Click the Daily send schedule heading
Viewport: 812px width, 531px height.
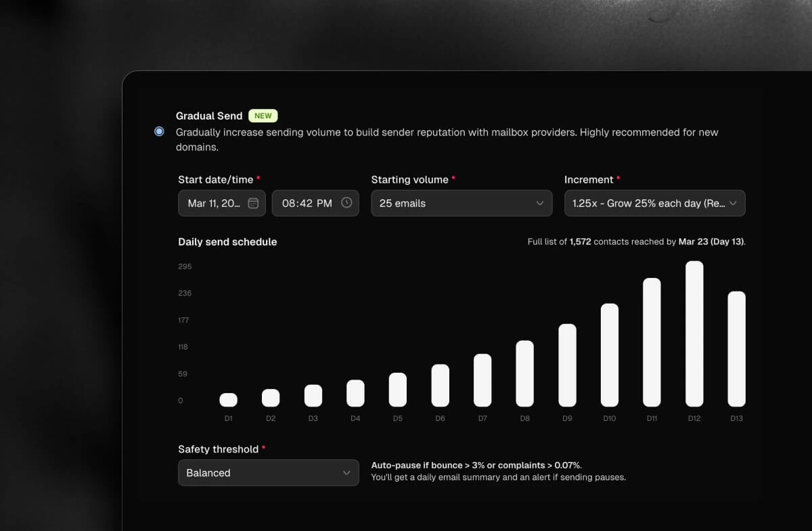click(x=227, y=241)
